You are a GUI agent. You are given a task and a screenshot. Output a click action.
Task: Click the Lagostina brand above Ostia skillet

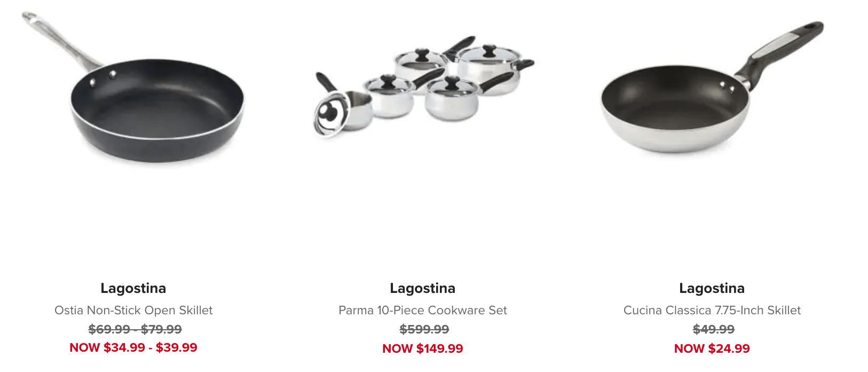(133, 288)
